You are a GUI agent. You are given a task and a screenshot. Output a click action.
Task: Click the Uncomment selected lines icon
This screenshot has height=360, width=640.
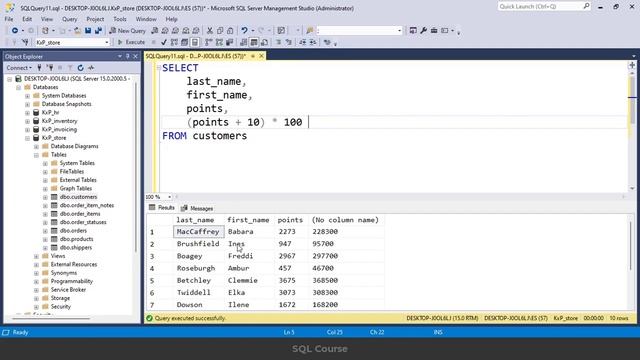[289, 42]
